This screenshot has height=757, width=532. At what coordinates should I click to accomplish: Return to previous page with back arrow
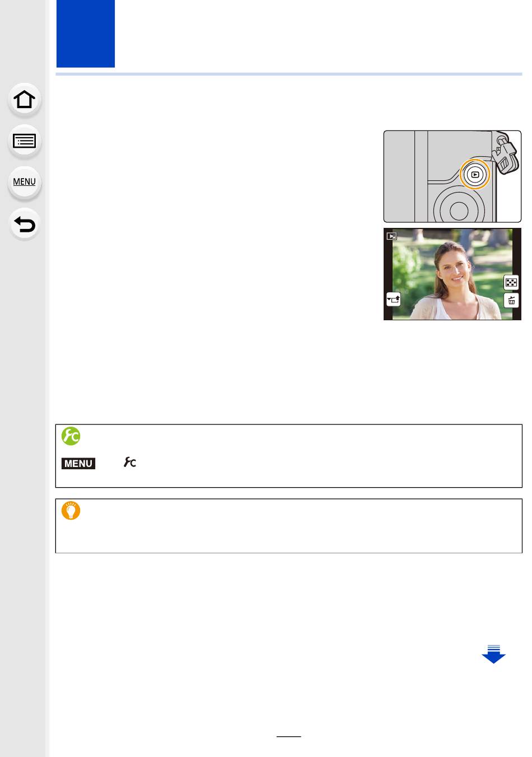pyautogui.click(x=24, y=224)
